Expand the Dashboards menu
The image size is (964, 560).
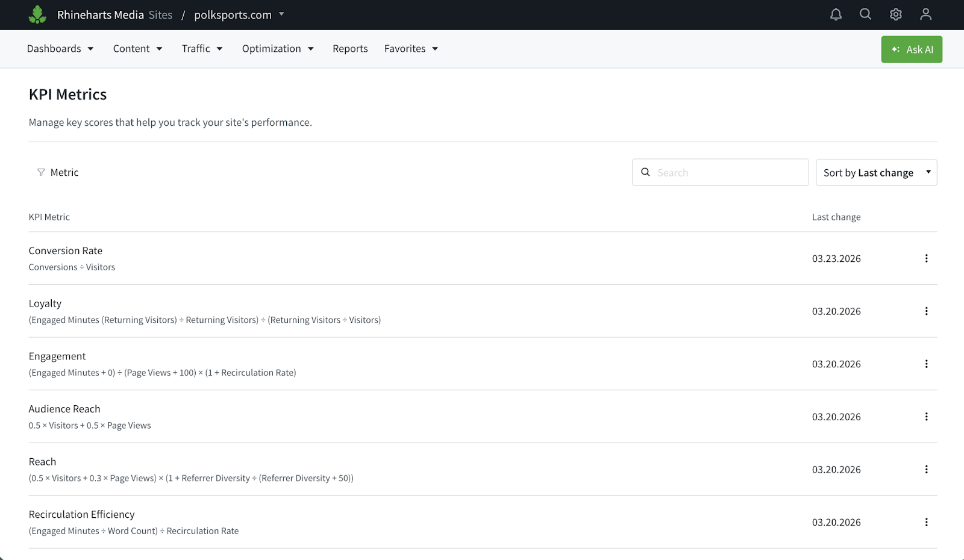click(x=60, y=49)
